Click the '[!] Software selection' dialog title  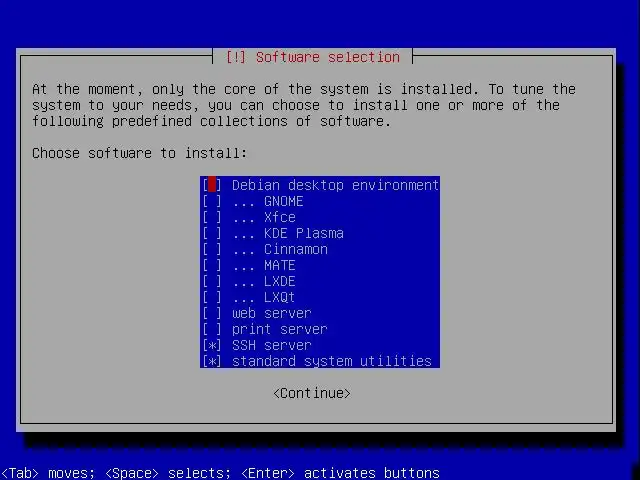[313, 57]
